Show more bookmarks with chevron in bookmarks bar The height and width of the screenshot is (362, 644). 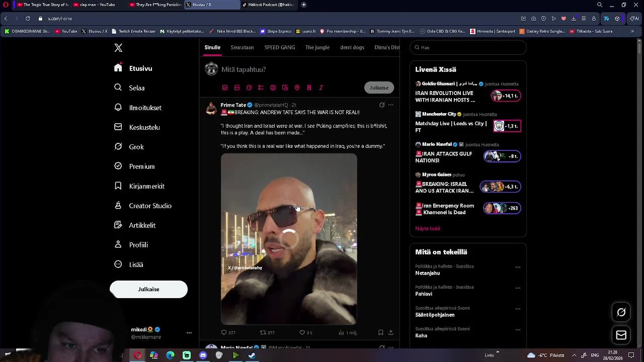632,31
